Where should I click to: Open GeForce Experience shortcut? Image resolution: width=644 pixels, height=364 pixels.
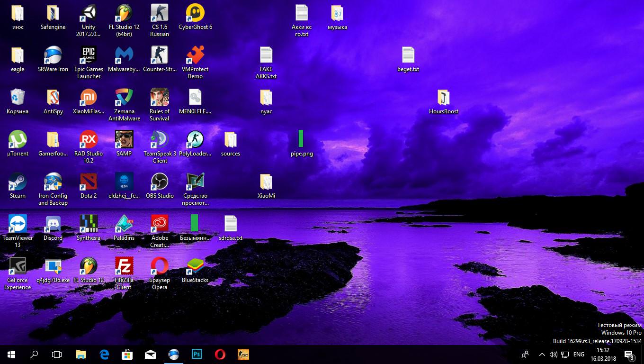18,274
